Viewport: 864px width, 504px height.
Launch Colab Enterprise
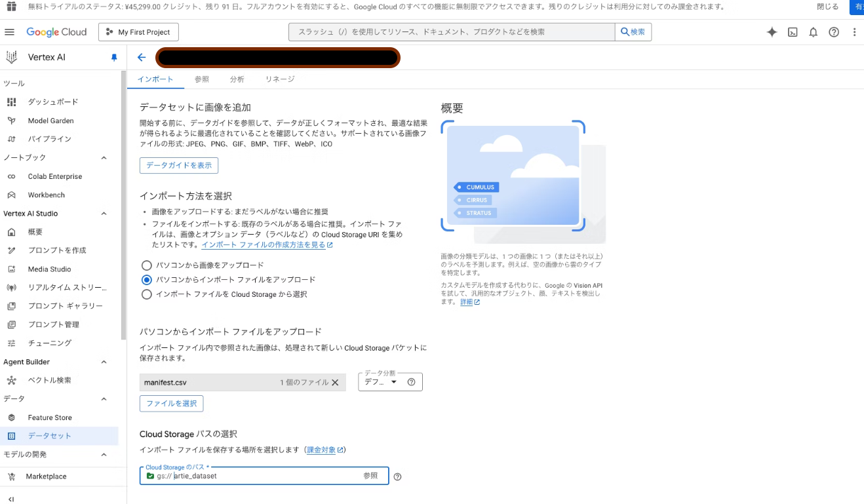click(x=60, y=176)
